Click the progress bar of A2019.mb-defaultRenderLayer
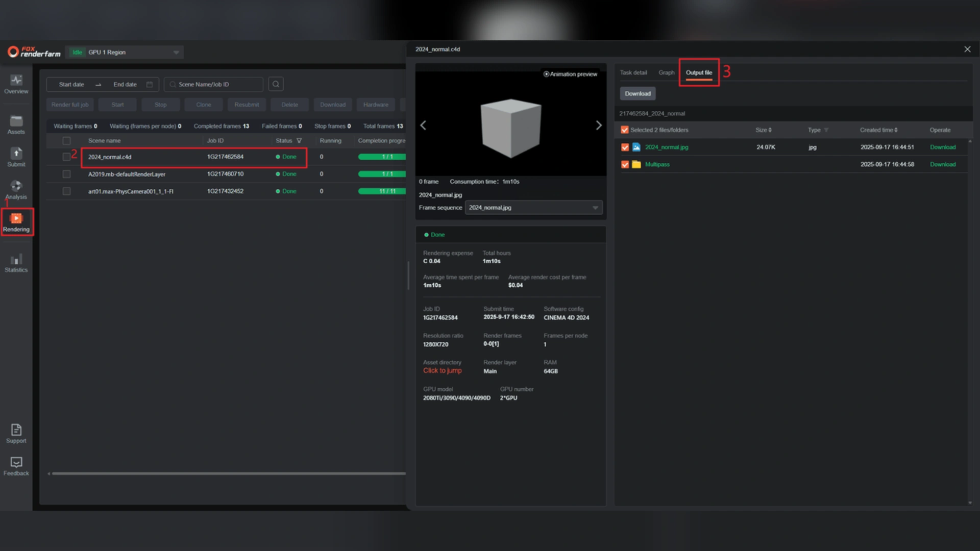Viewport: 980px width, 551px height. pos(382,174)
